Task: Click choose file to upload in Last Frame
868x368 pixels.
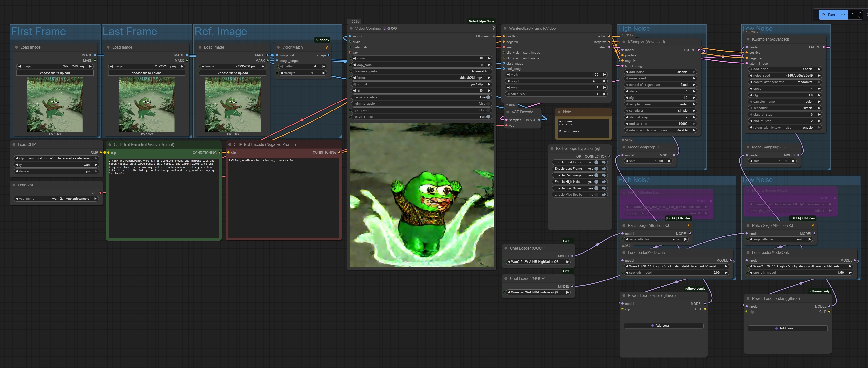Action: pyautogui.click(x=146, y=73)
